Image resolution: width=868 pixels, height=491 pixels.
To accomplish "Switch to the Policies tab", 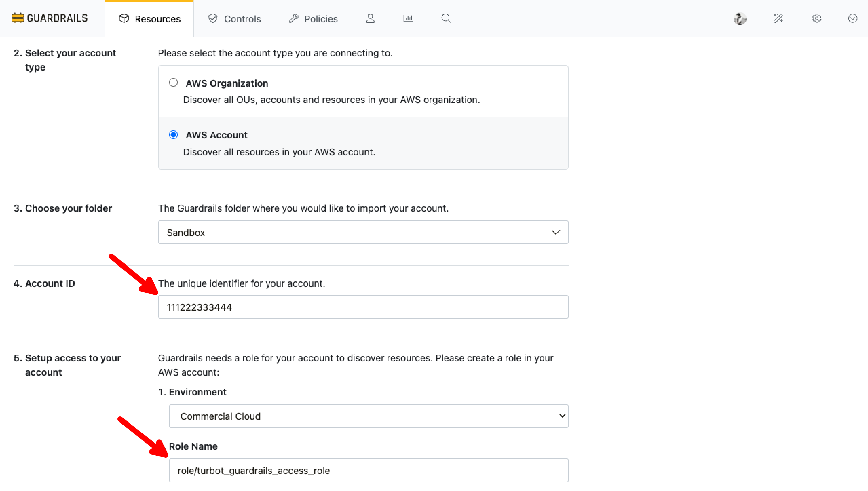I will coord(313,19).
